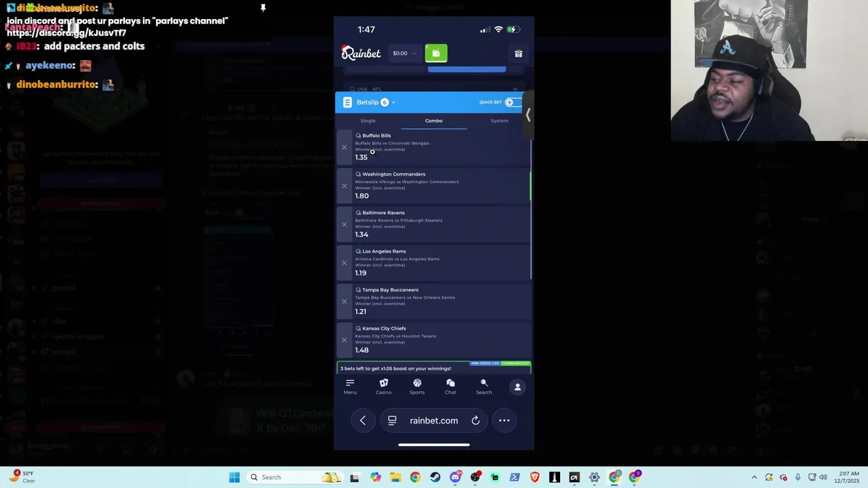Screen dimensions: 868x488
Task: Open Discord from the taskbar
Action: tap(456, 477)
